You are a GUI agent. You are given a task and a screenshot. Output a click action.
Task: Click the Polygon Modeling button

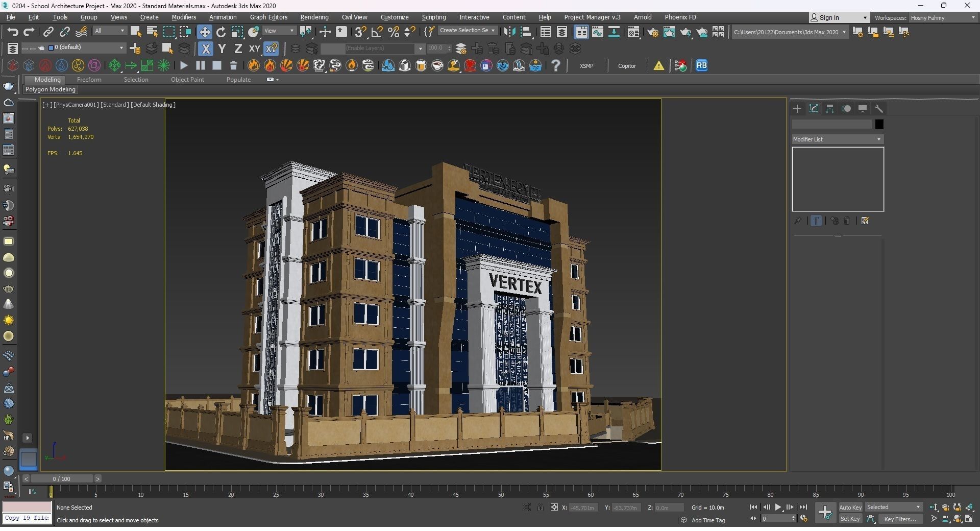point(51,89)
